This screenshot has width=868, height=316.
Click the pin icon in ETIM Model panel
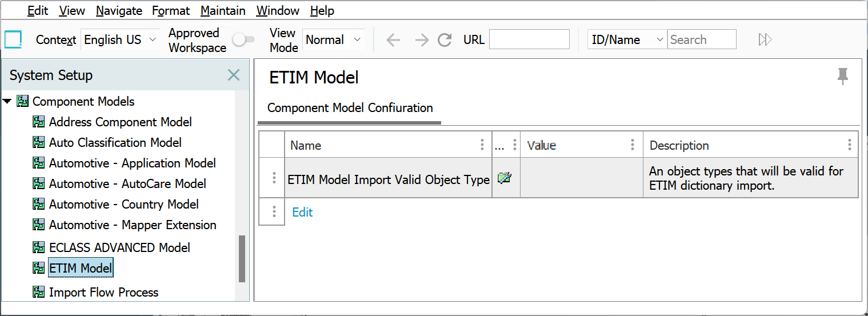coord(842,76)
